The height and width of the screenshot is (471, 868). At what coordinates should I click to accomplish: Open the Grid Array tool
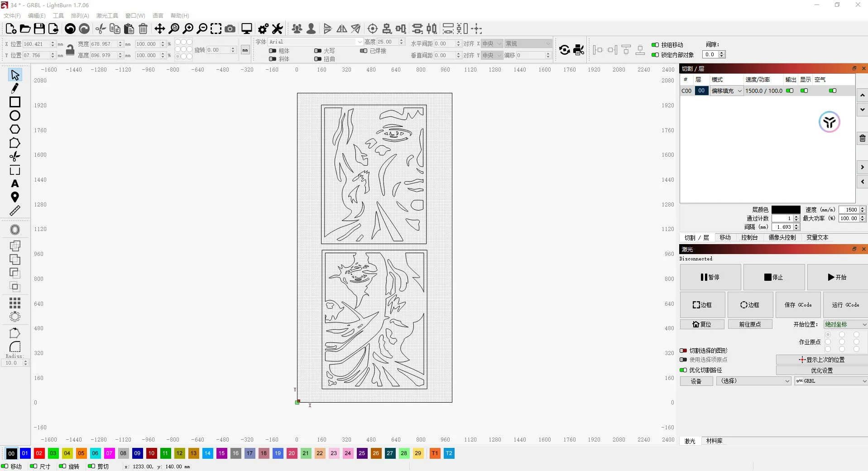click(15, 303)
